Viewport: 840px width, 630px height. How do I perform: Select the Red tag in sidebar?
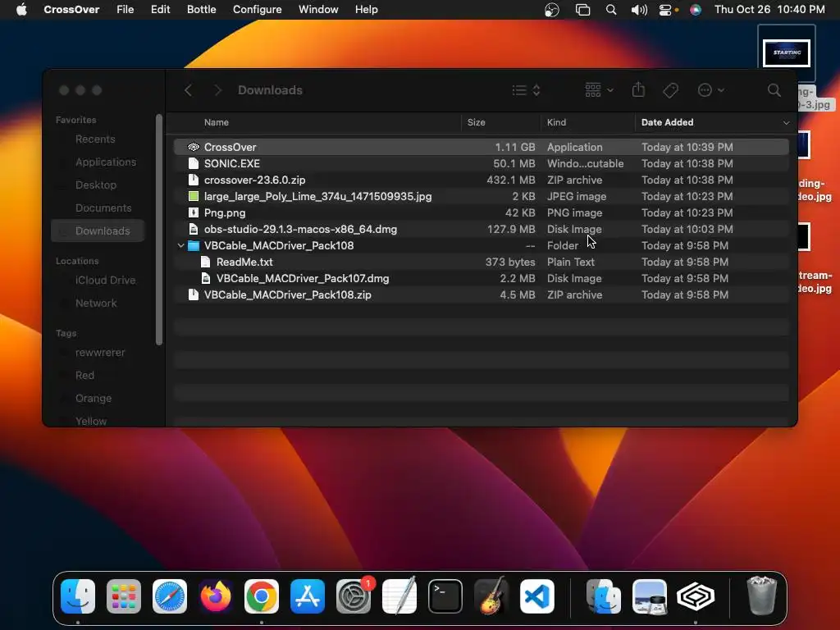[84, 376]
